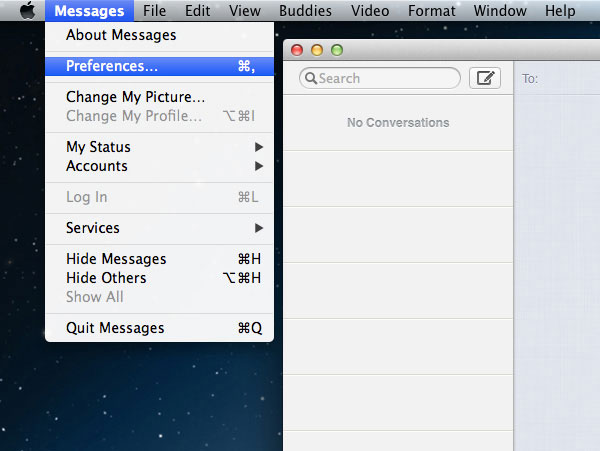The height and width of the screenshot is (451, 600).
Task: Open the Help menu
Action: click(x=560, y=11)
